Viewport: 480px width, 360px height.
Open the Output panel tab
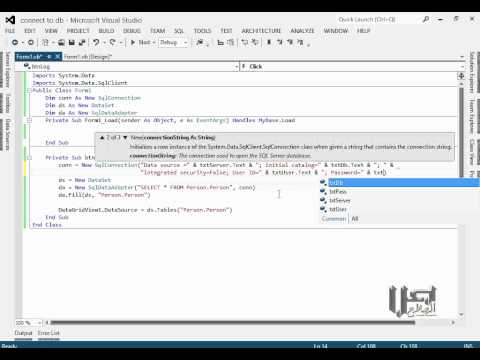pyautogui.click(x=23, y=333)
